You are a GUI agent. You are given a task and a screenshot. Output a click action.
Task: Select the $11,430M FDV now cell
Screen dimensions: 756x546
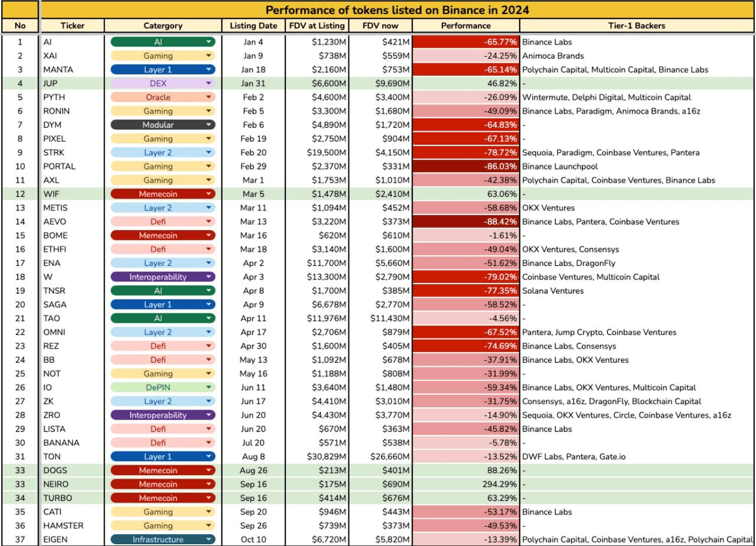pos(380,318)
